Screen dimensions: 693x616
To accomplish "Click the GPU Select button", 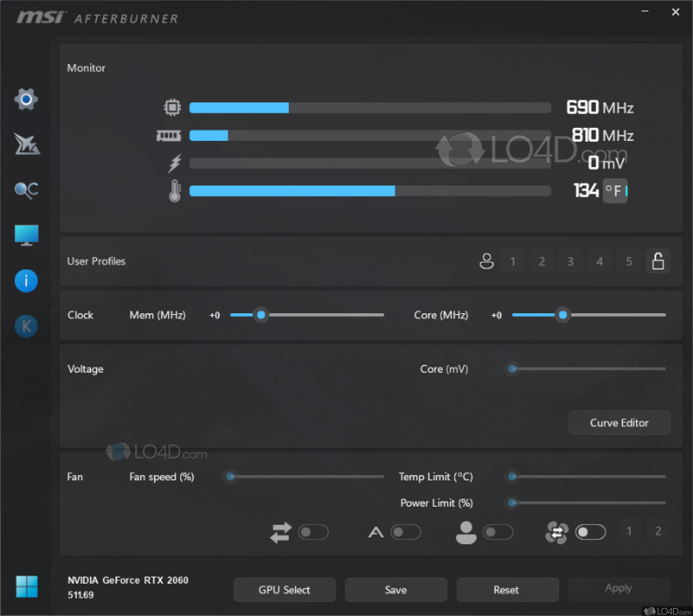I will (x=284, y=590).
